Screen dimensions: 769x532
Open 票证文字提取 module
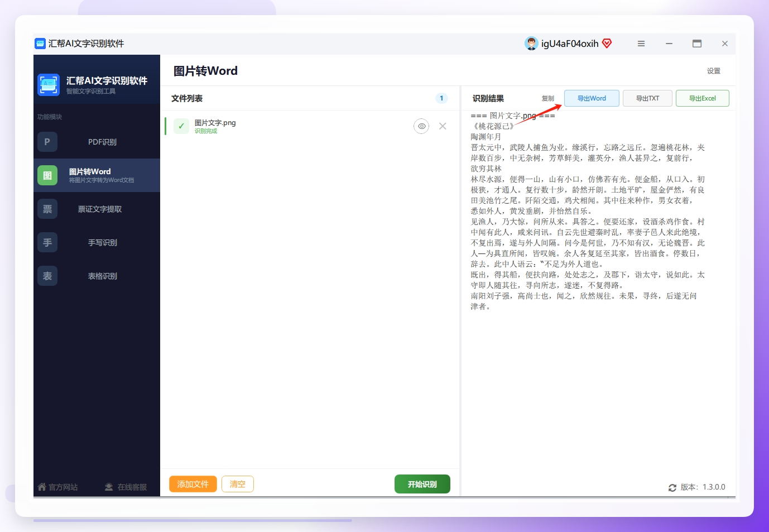pyautogui.click(x=97, y=209)
